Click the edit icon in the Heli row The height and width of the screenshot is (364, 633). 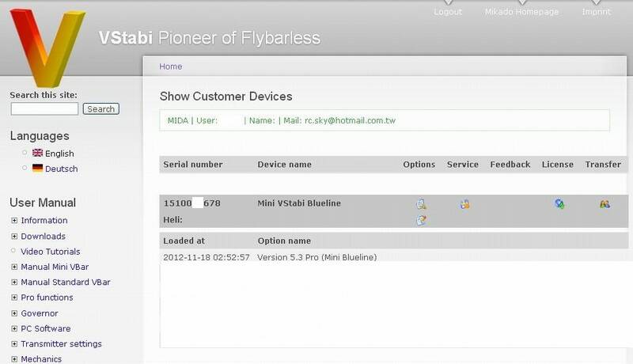(x=421, y=220)
